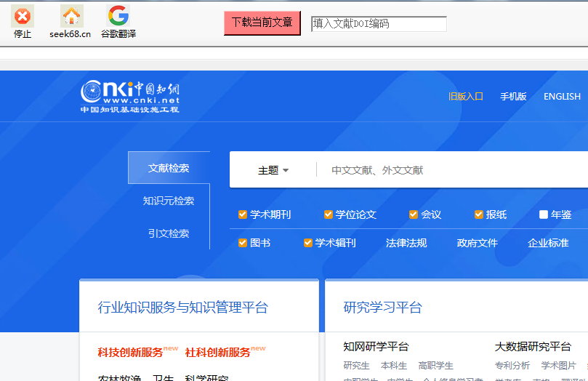588x381 pixels.
Task: Open 社科创新服务 link
Action: tap(218, 353)
